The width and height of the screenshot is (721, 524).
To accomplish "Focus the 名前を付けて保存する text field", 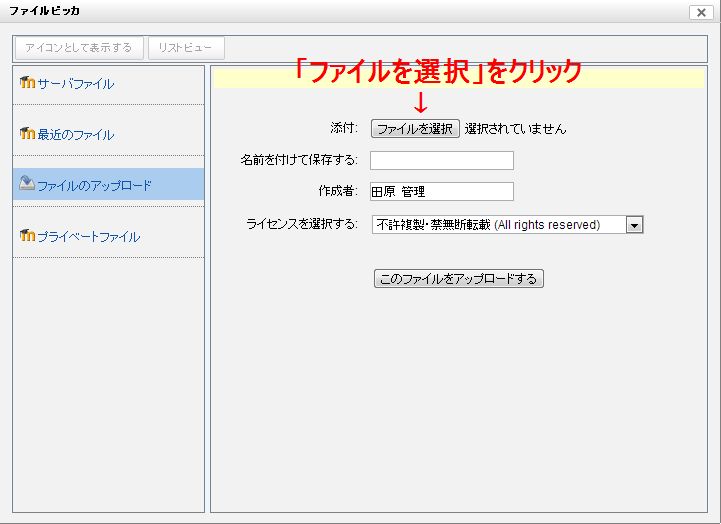I will coord(441,161).
